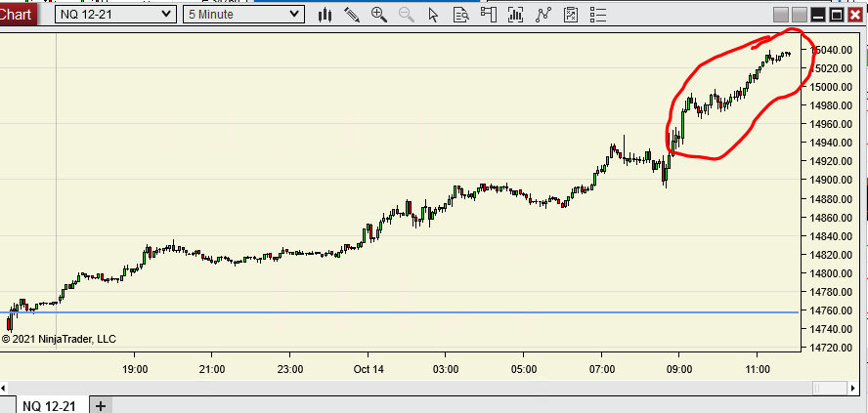Open the chart trader icon

489,15
